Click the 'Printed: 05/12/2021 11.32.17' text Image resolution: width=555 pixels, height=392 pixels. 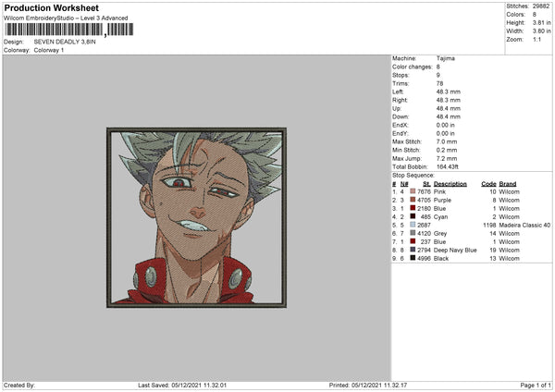coord(368,385)
